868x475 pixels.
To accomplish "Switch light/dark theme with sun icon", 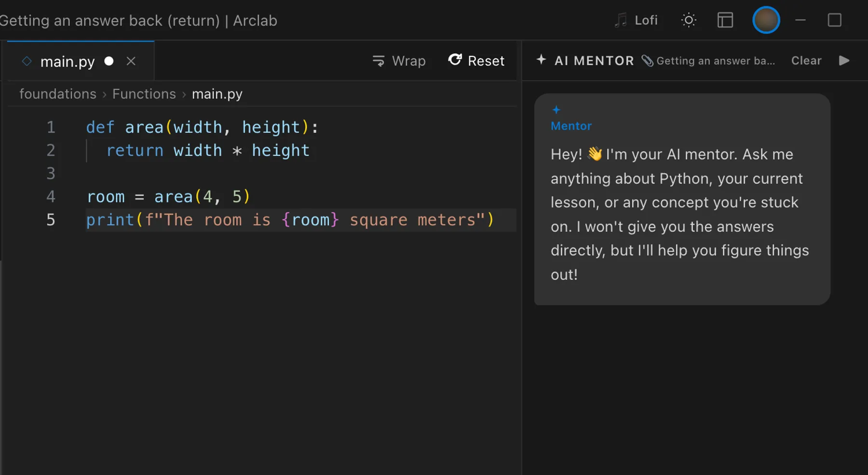I will (689, 20).
